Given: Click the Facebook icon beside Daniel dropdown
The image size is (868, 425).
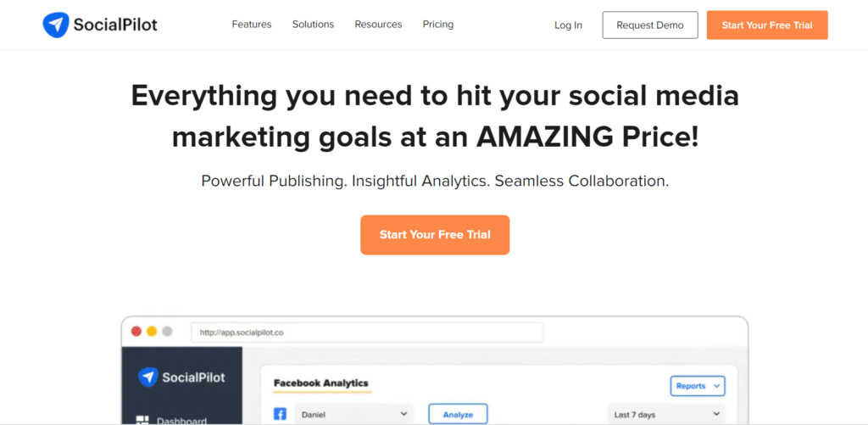Looking at the screenshot, I should coord(280,414).
